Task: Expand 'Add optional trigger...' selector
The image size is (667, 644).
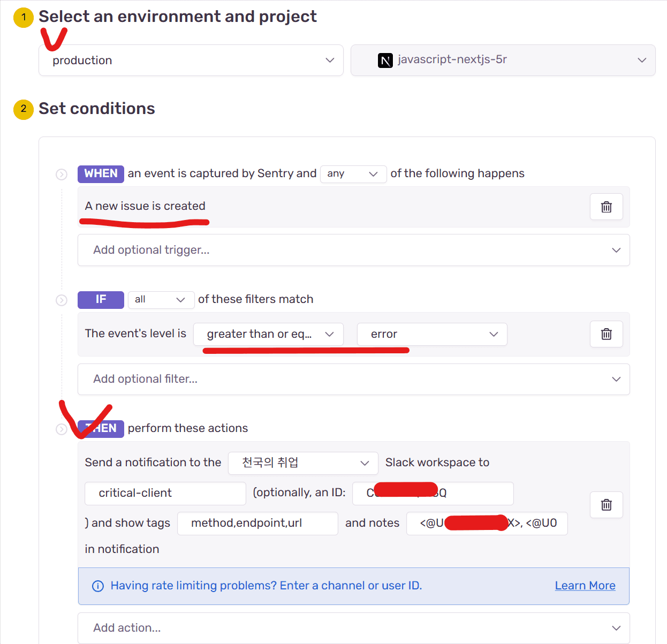Action: pos(353,250)
